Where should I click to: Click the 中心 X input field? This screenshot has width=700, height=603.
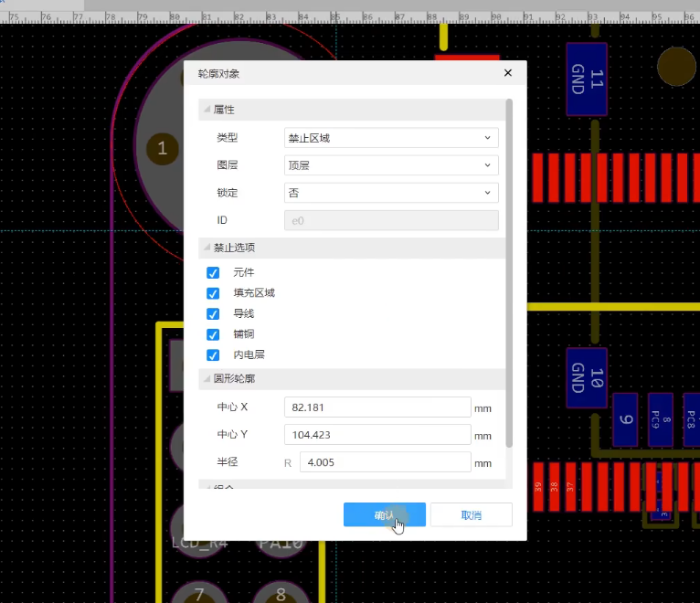point(377,407)
